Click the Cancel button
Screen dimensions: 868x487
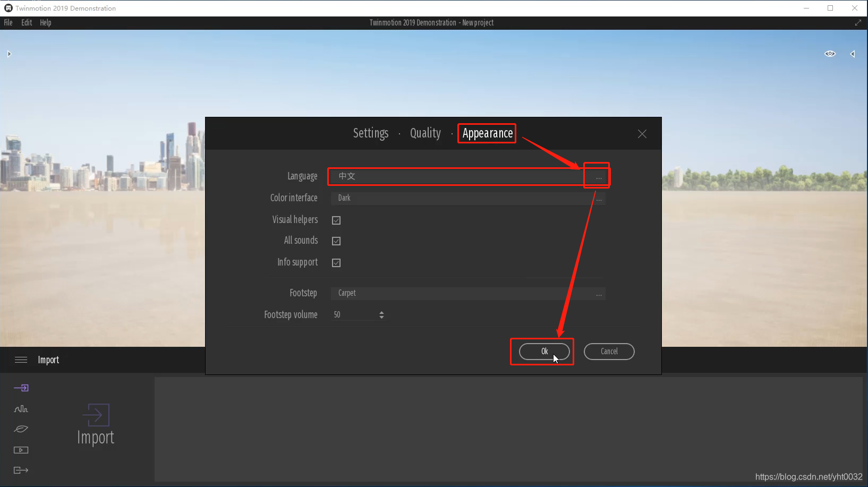pyautogui.click(x=609, y=352)
